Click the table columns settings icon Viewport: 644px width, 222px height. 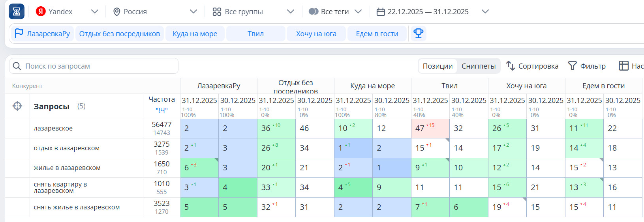click(x=623, y=66)
